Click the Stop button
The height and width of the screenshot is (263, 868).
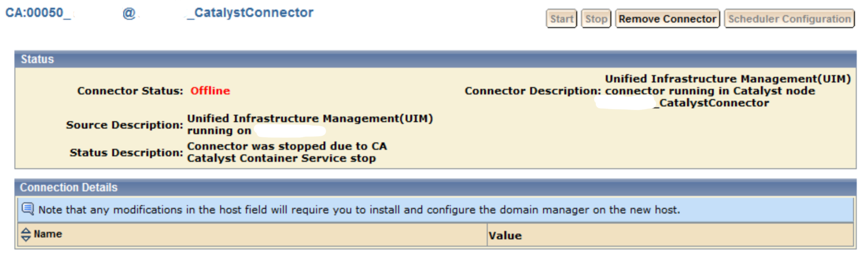[596, 19]
